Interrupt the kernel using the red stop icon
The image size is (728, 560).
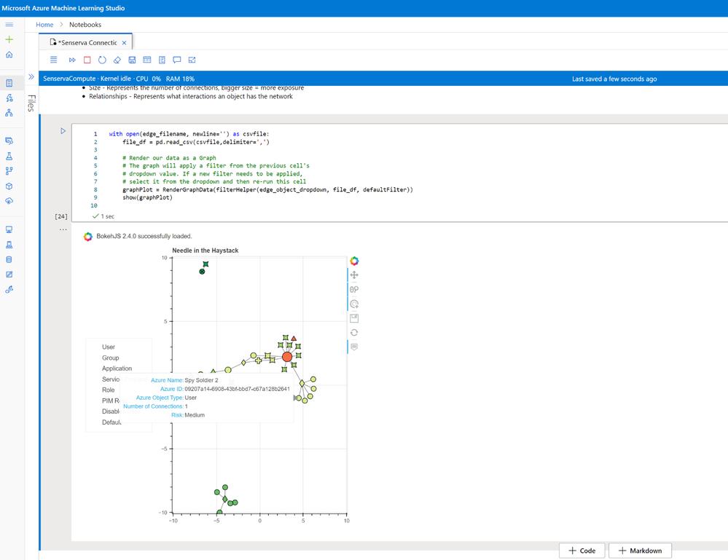87,60
